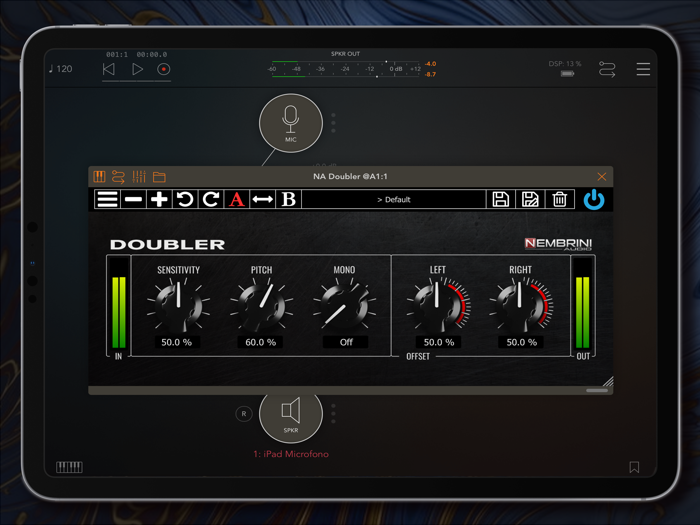The width and height of the screenshot is (700, 525).
Task: Open the three dots next to MIC node
Action: click(x=333, y=123)
